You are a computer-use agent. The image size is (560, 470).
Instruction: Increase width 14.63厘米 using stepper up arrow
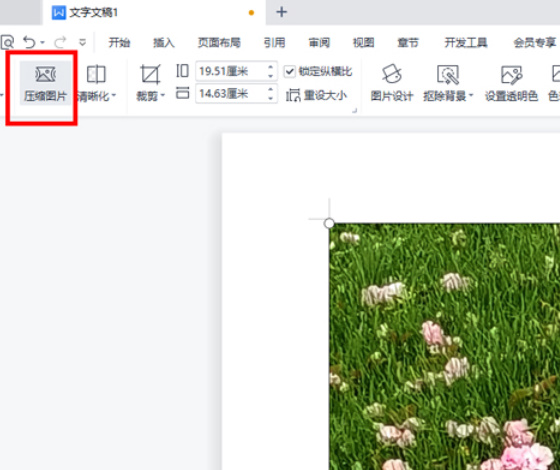[x=271, y=89]
